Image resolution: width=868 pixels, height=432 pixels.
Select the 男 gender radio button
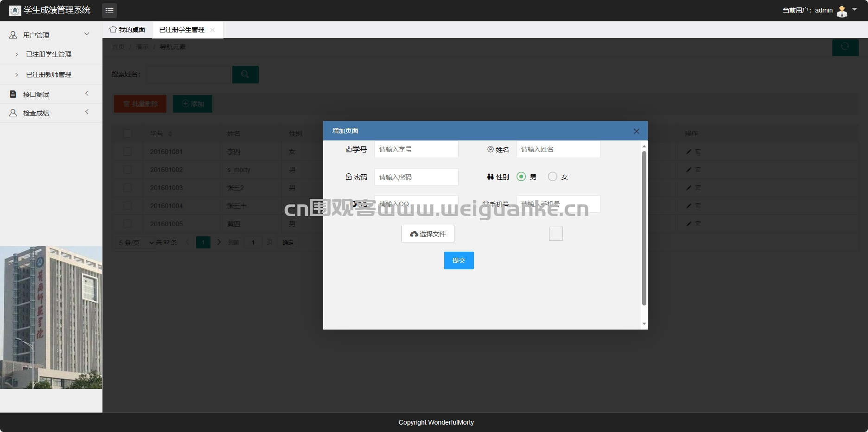[x=521, y=177]
